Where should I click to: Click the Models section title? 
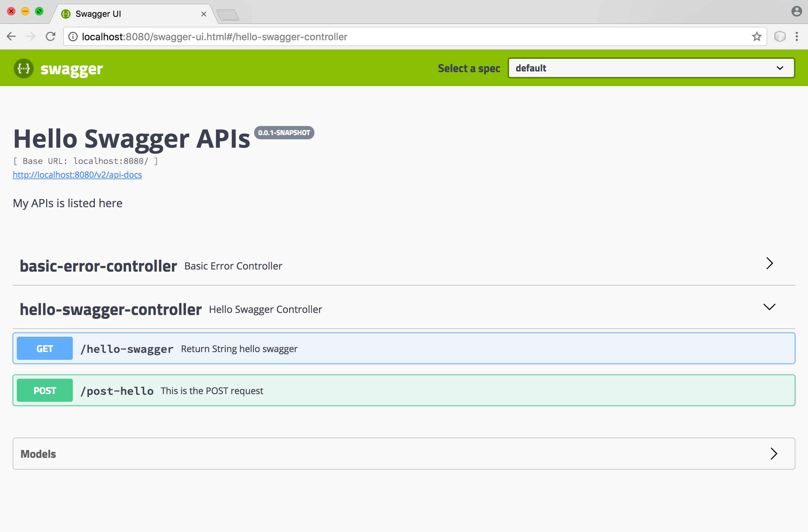38,454
